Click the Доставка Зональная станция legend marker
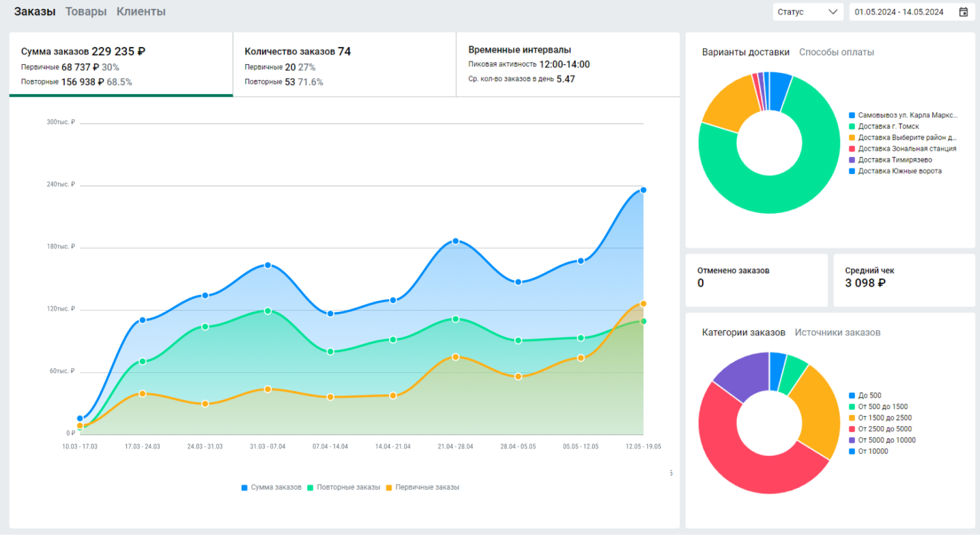The height and width of the screenshot is (535, 980). pos(852,149)
